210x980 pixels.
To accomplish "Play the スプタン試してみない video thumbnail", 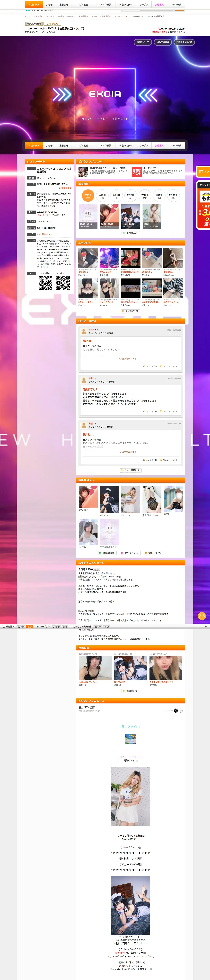I will coord(166,668).
